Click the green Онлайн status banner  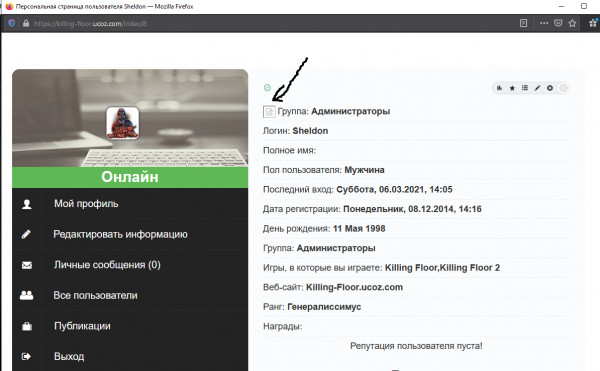click(130, 177)
